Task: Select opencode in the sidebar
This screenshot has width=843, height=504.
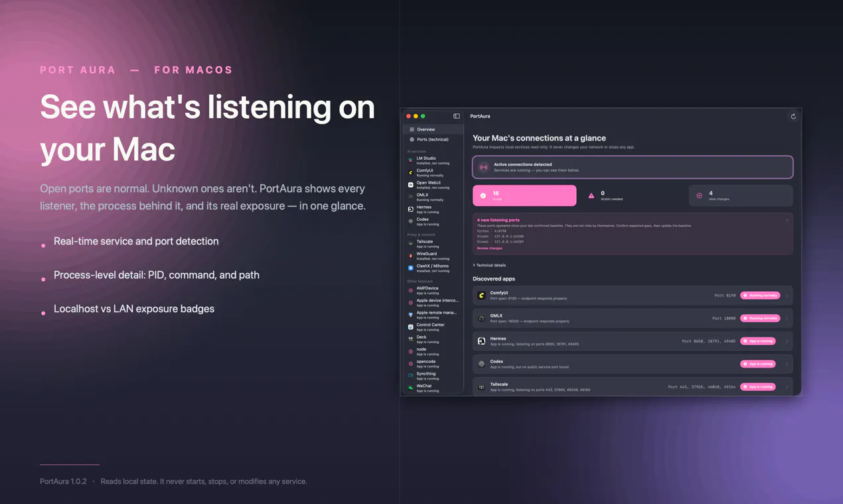Action: (x=433, y=363)
